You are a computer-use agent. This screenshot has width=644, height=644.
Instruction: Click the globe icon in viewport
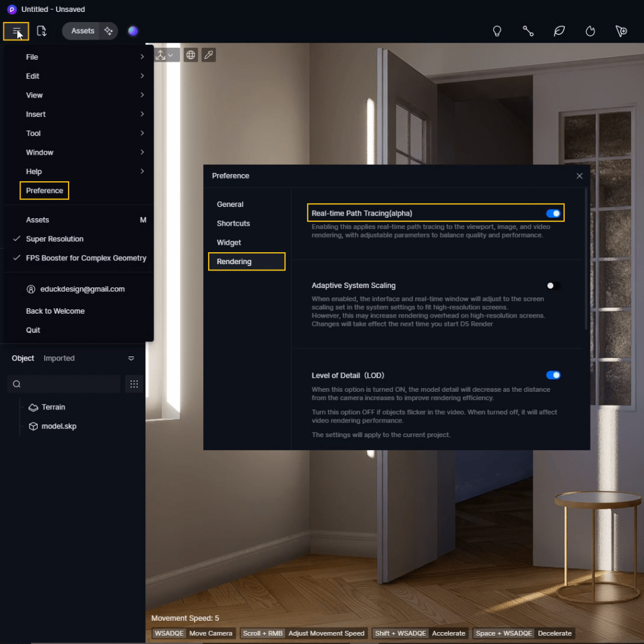point(191,55)
